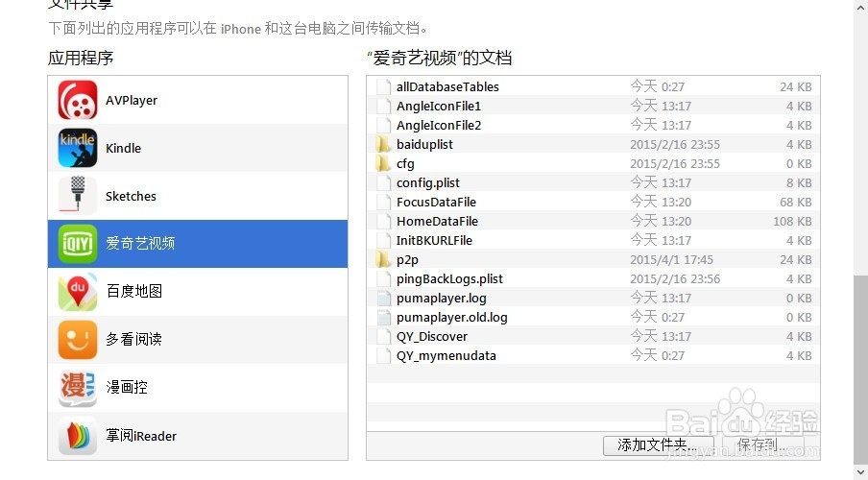Select the 百度地图 map icon
Viewport: 868px width, 480px height.
78,291
